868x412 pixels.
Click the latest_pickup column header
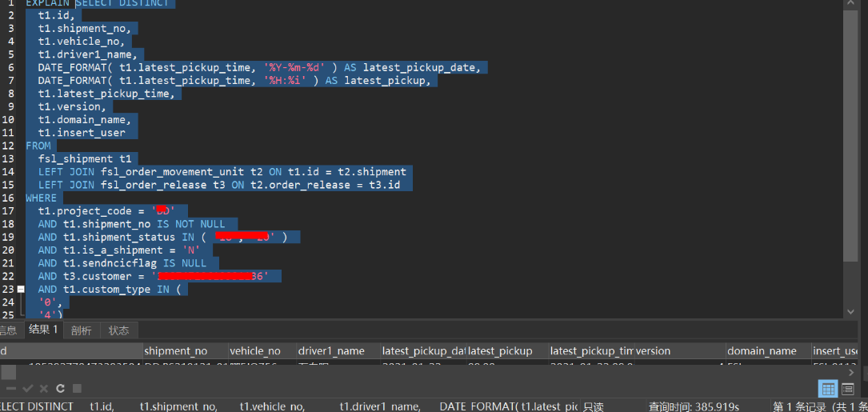[508, 351]
